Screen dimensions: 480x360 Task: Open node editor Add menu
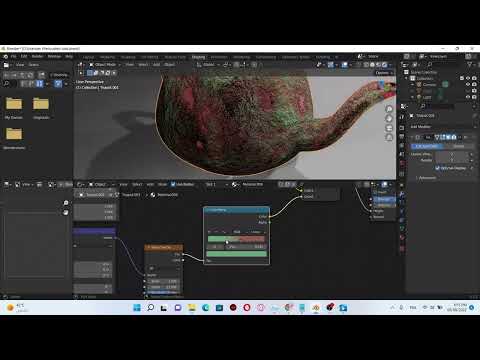click(x=151, y=184)
